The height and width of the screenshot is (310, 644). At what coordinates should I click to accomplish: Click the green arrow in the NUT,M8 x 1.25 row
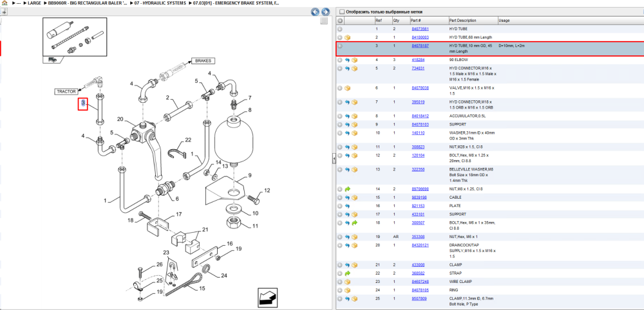[347, 189]
